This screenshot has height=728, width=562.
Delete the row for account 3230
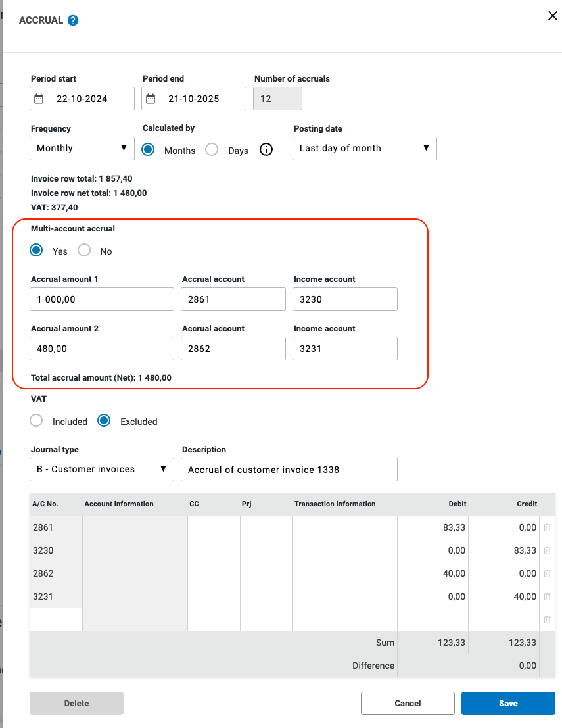pos(547,550)
